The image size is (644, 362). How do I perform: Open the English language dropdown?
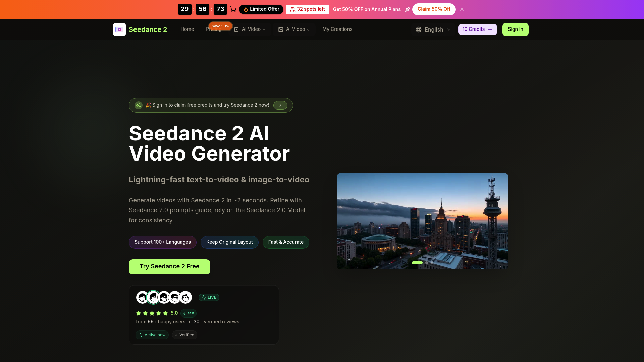(x=433, y=29)
